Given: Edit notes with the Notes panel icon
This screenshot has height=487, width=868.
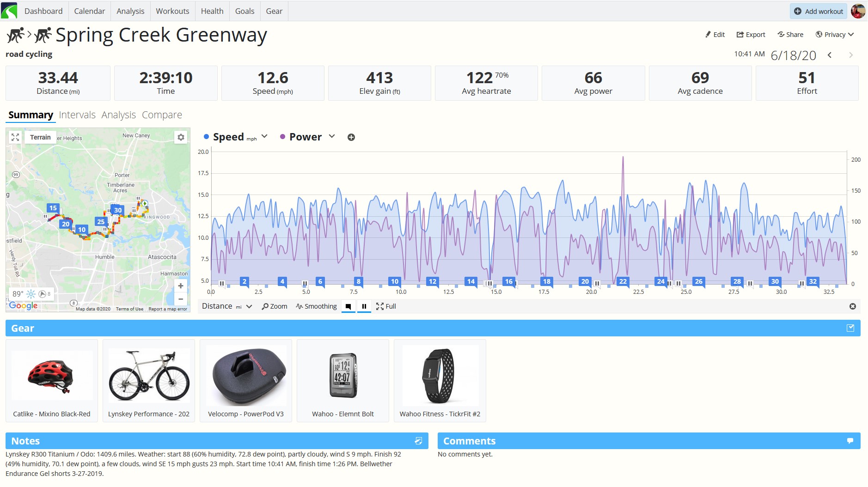Looking at the screenshot, I should pos(418,441).
